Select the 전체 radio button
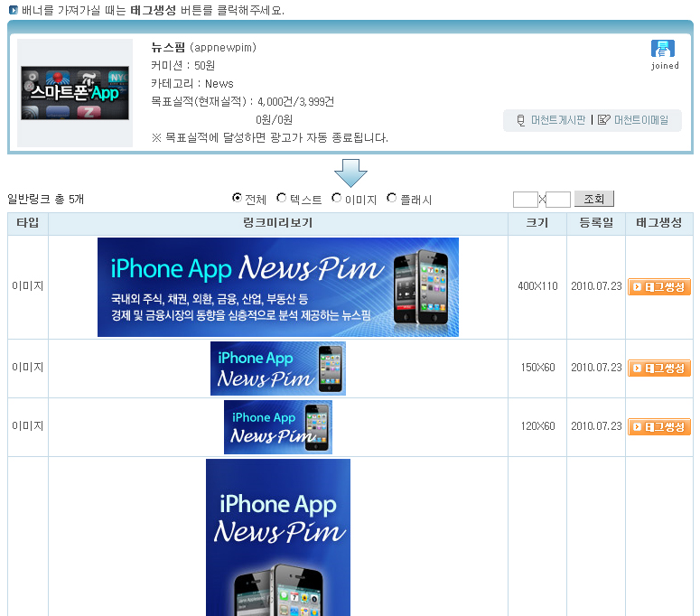Viewport: 700px width, 616px height. pyautogui.click(x=237, y=197)
